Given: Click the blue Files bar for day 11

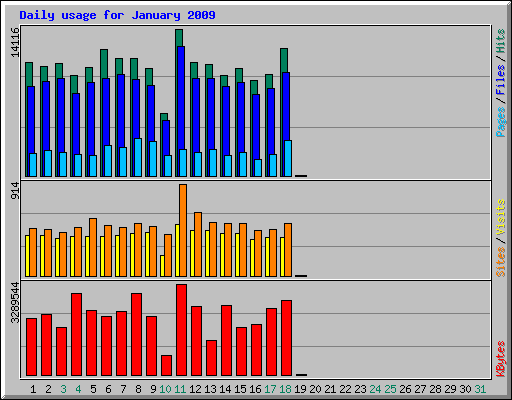Looking at the screenshot, I should (x=181, y=97).
